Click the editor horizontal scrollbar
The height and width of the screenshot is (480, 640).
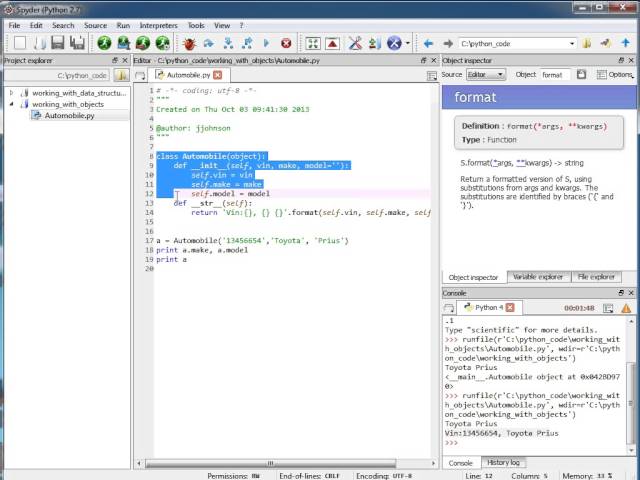[270, 463]
